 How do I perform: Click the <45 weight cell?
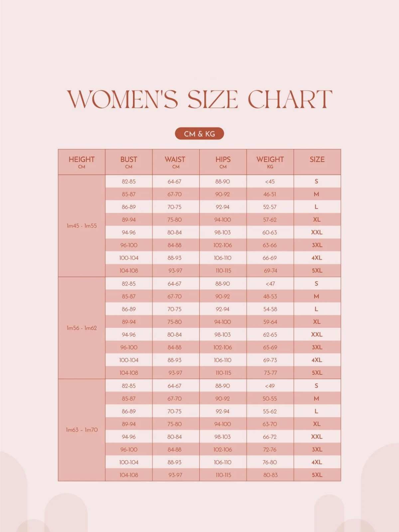(x=270, y=182)
